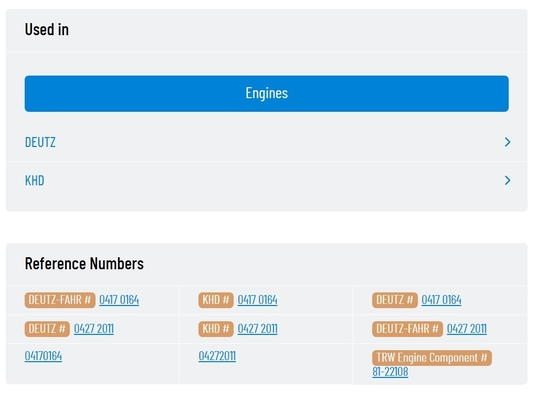Expand the DEUTZ row chevron
The width and height of the screenshot is (536, 400).
(x=507, y=142)
